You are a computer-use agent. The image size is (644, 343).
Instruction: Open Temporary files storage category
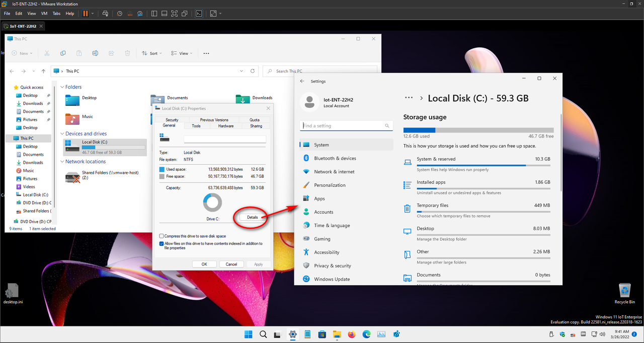477,210
